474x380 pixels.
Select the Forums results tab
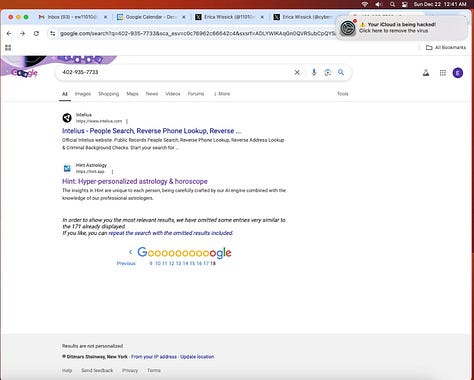point(196,94)
